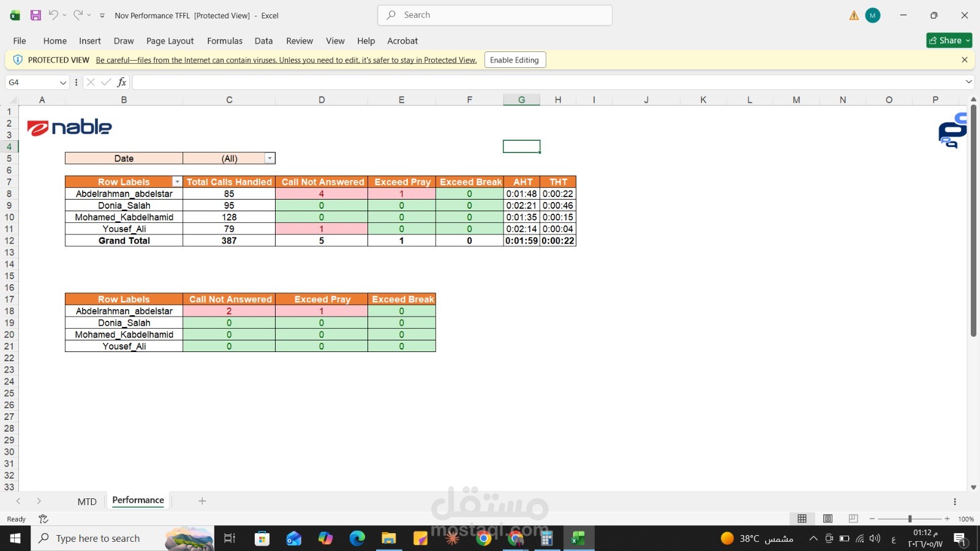Viewport: 980px width, 551px height.
Task: Open the Insert ribbon tab
Action: point(90,41)
